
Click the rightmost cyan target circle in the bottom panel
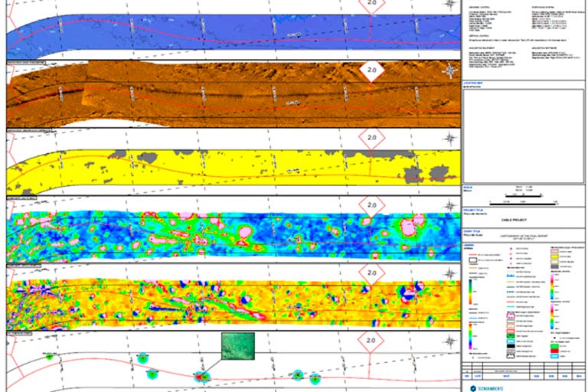pos(315,379)
